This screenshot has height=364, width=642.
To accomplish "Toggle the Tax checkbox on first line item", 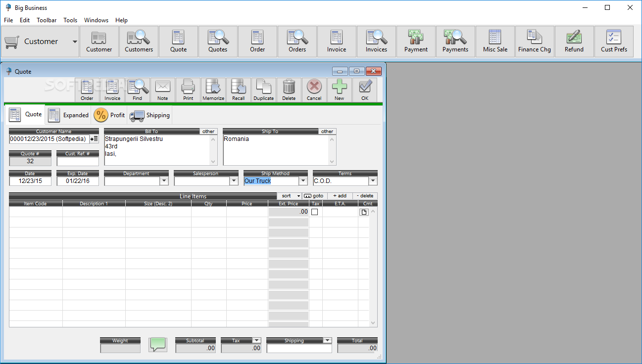I will 314,212.
